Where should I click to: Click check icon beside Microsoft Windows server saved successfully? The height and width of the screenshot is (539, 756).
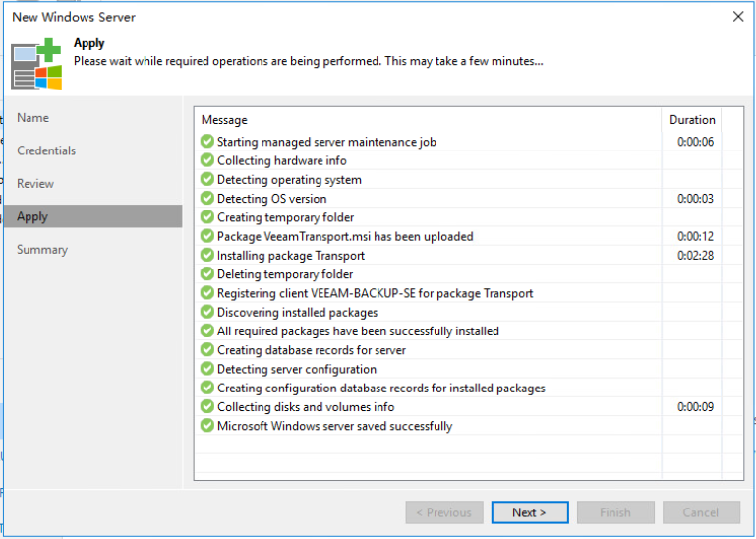click(207, 426)
